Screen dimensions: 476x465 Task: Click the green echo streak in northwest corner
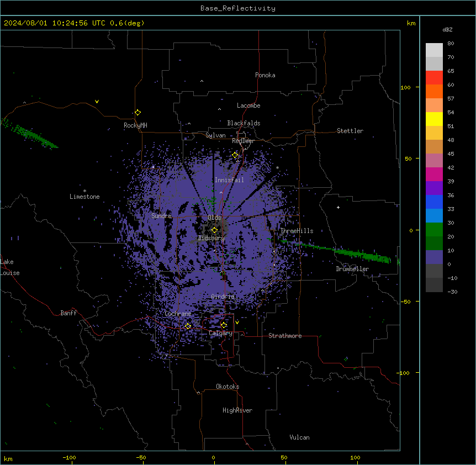[x=29, y=134]
